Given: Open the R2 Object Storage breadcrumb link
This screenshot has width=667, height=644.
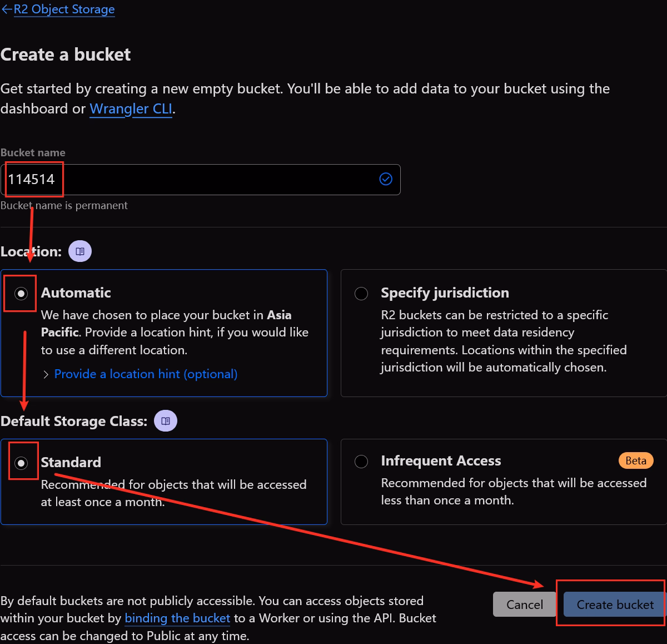Looking at the screenshot, I should coord(64,9).
